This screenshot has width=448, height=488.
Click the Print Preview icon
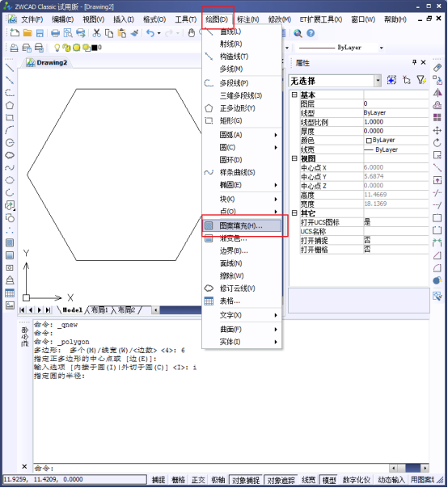click(68, 33)
